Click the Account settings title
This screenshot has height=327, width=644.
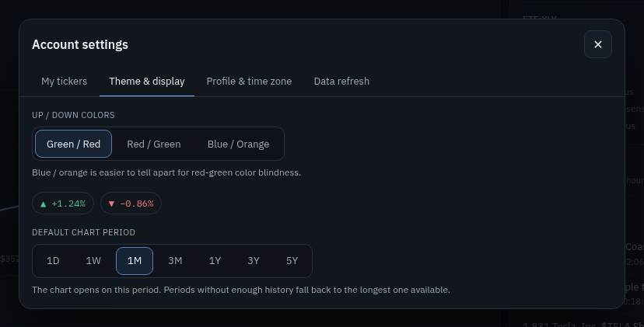point(80,45)
